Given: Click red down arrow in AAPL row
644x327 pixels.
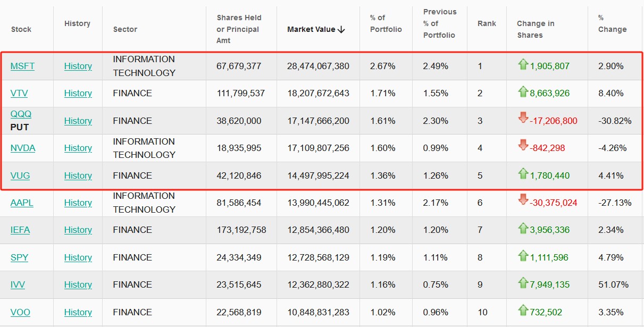Looking at the screenshot, I should (523, 200).
